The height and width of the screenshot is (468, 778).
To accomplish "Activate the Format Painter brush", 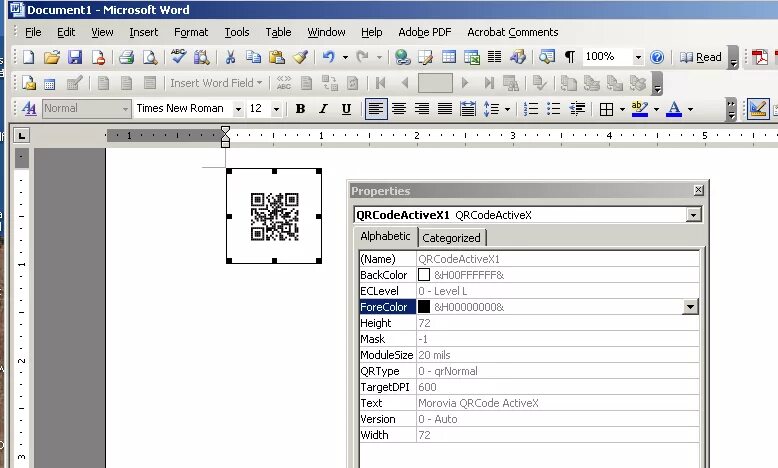I will (x=300, y=58).
